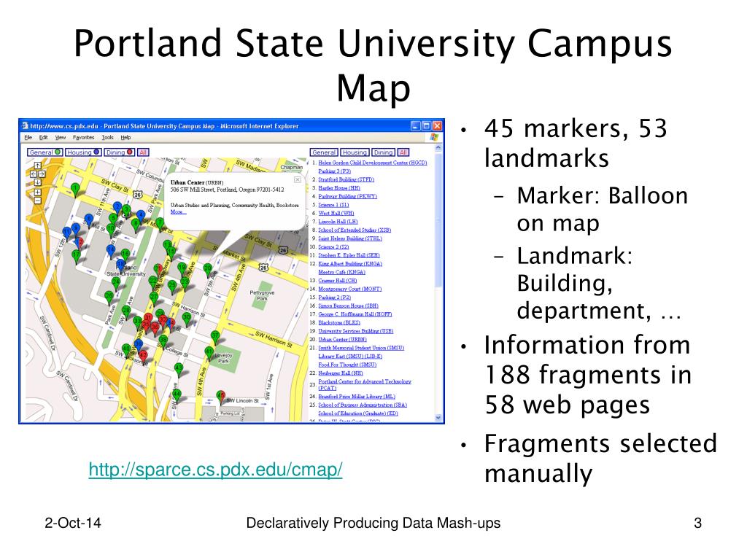Viewport: 747px width, 560px height.
Task: Select green map marker number 30
Action: pos(187,319)
